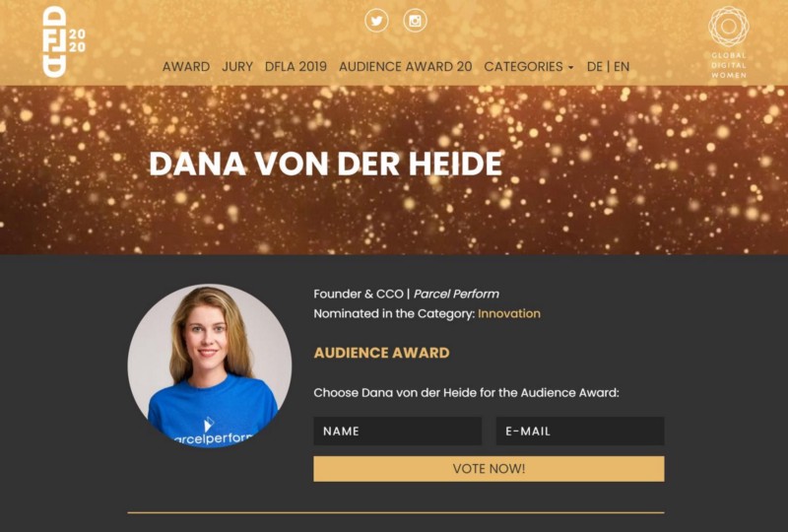Click the Audience Award section heading

pos(381,353)
